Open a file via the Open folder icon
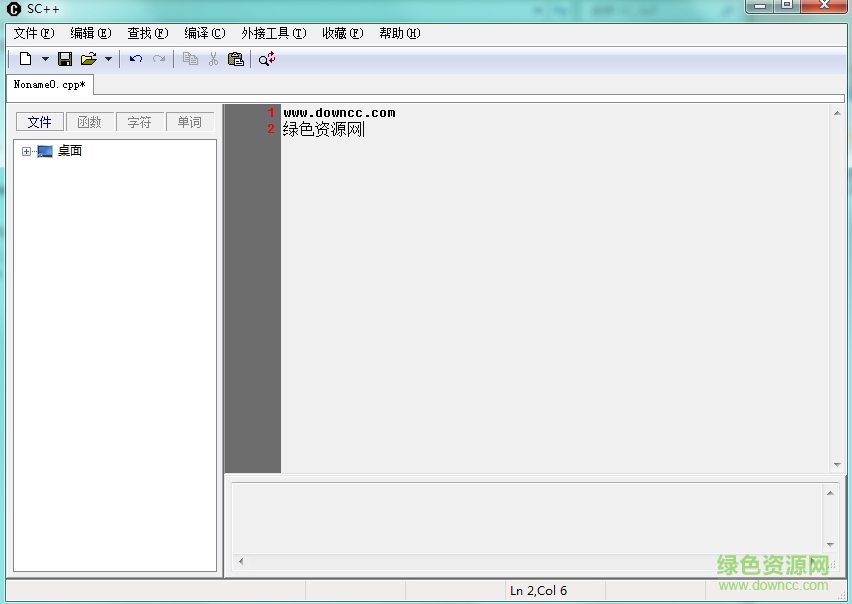Viewport: 852px width, 604px height. click(88, 58)
